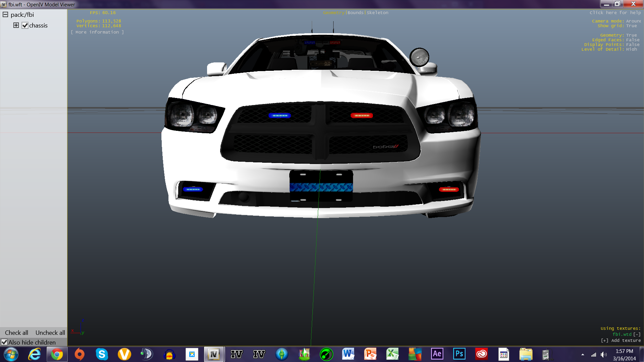Toggle the Also hide children checkbox

click(4, 342)
